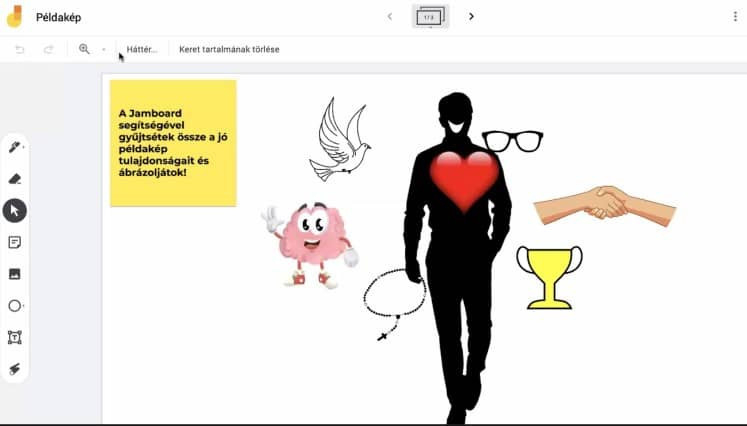747x426 pixels.
Task: Open the three-dot more options menu
Action: [x=735, y=17]
